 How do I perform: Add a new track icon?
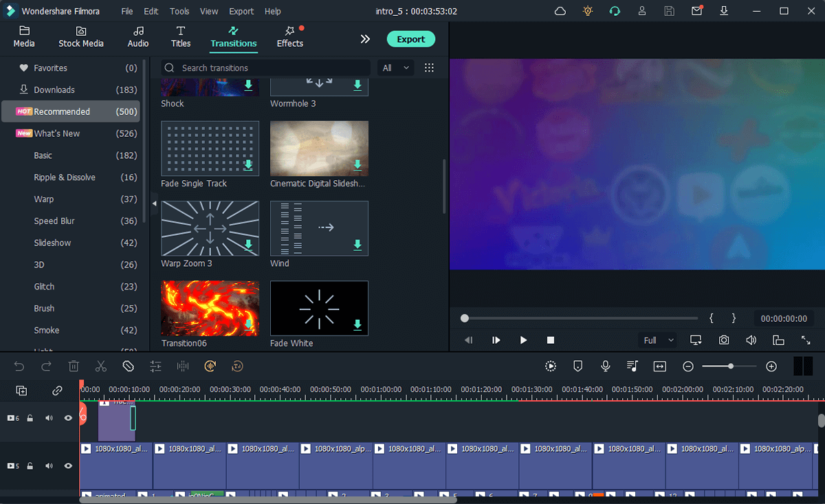pyautogui.click(x=21, y=391)
